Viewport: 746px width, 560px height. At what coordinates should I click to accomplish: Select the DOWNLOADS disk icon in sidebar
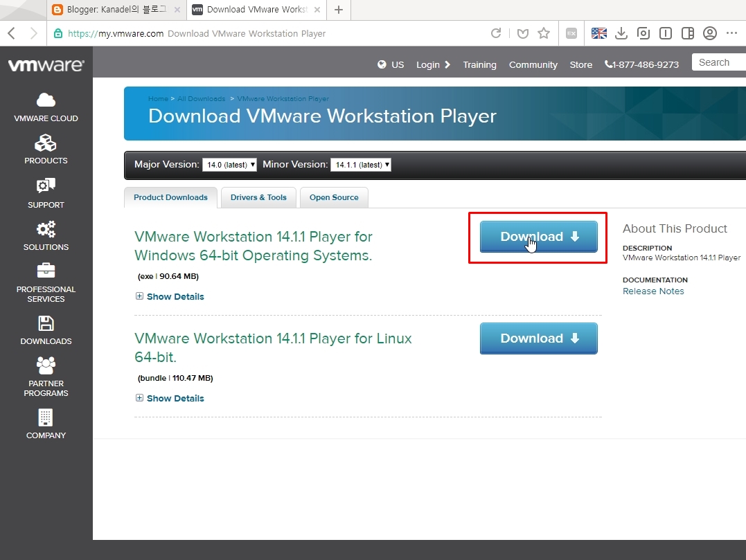pyautogui.click(x=45, y=323)
